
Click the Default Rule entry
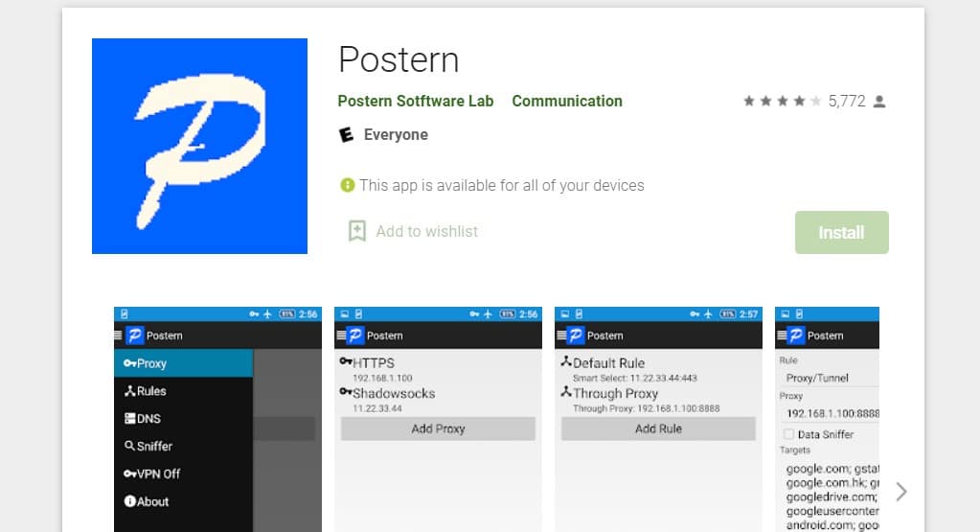click(x=658, y=369)
